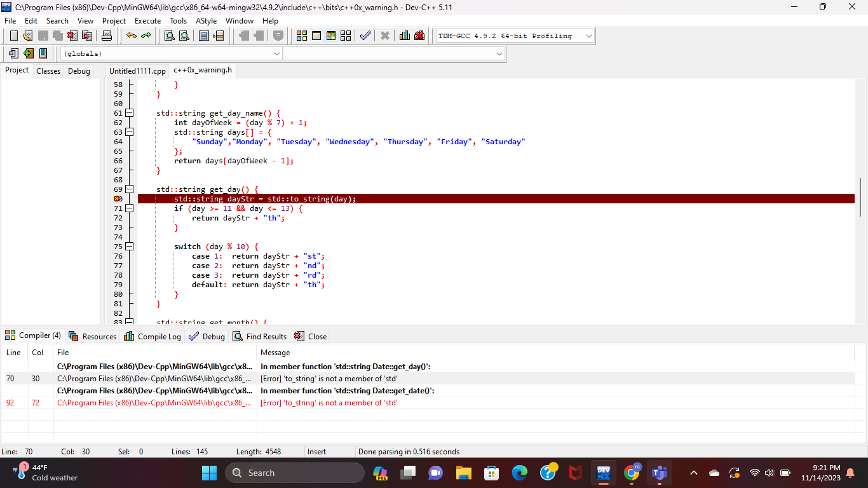This screenshot has height=488, width=868.
Task: Switch to the Untitled1111.cpp editor tab
Action: pyautogui.click(x=137, y=71)
